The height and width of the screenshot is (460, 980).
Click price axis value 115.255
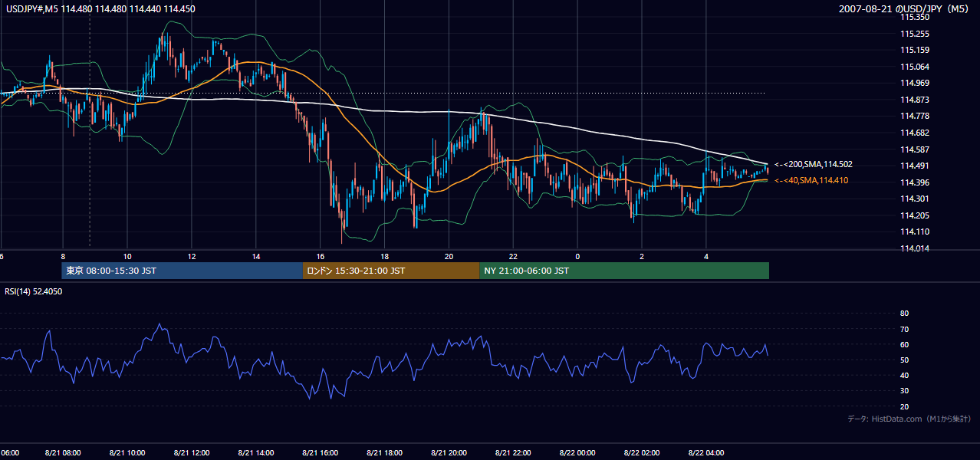pyautogui.click(x=915, y=34)
